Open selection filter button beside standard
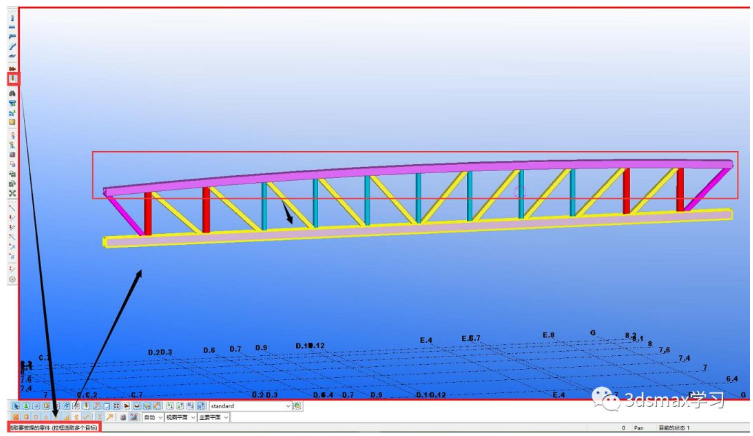Viewport: 753px width, 436px height. pyautogui.click(x=297, y=406)
